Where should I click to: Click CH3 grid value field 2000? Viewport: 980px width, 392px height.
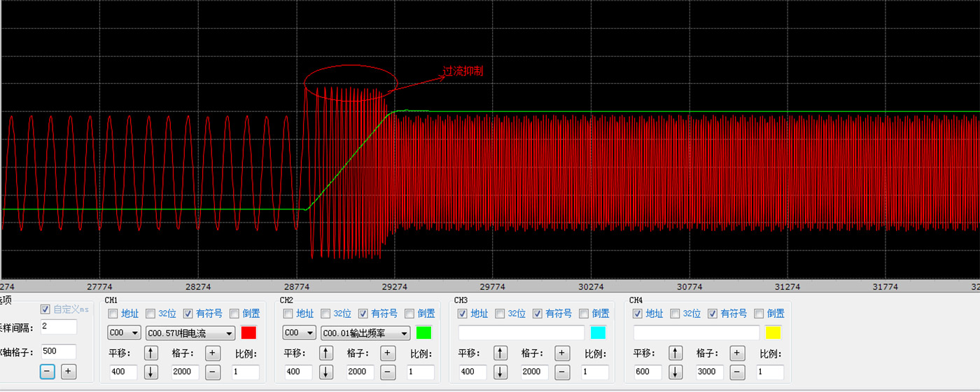click(534, 372)
